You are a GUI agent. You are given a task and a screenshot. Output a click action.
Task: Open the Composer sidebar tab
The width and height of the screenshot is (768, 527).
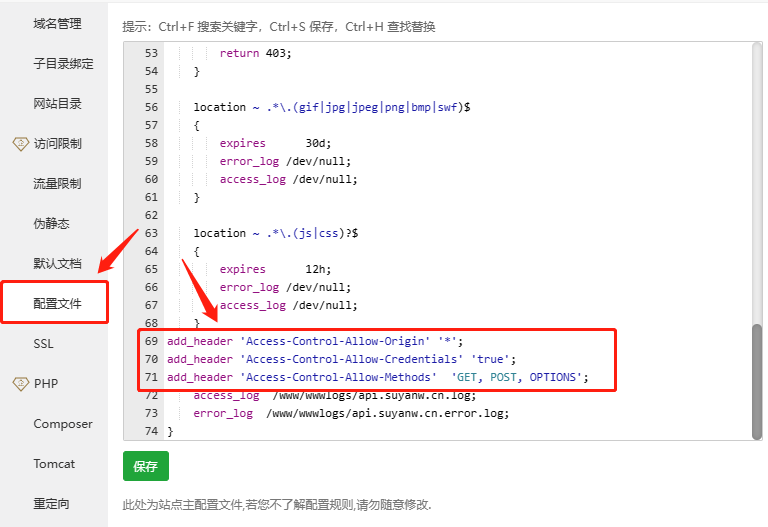point(63,424)
